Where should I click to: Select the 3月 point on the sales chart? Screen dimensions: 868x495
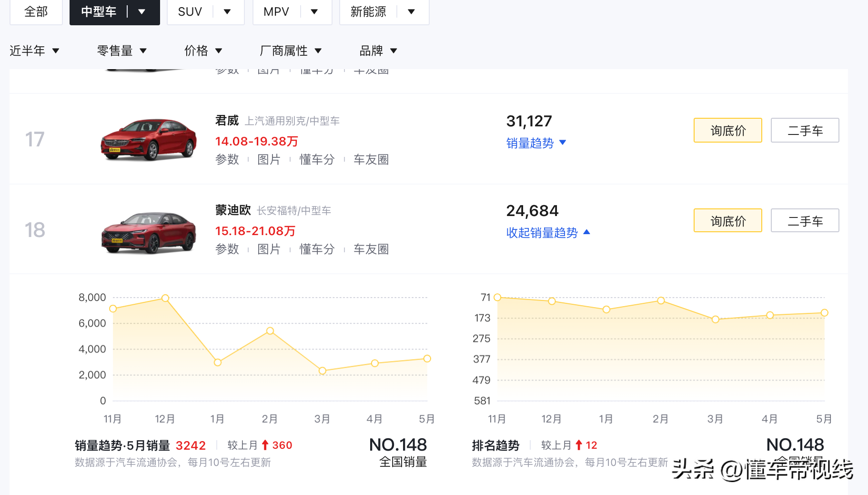323,371
